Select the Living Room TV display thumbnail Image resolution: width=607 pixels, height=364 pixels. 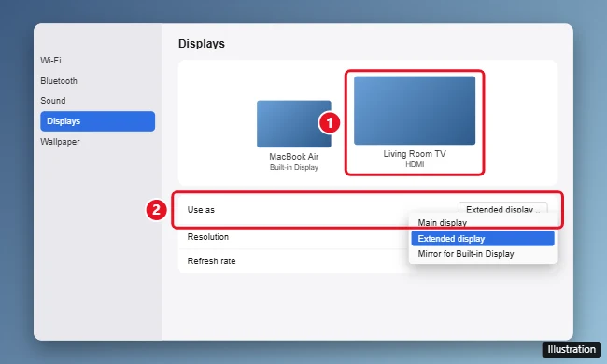415,110
